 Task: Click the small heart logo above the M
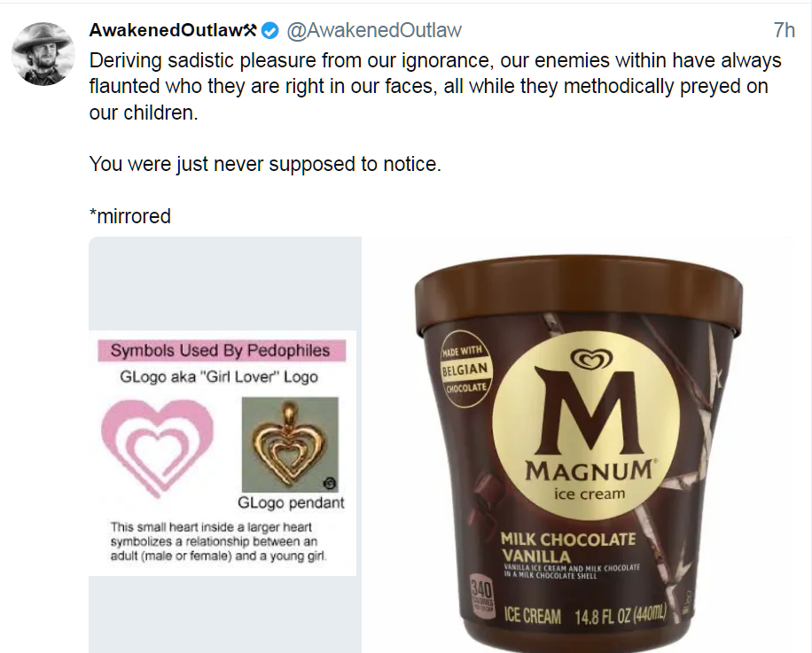pyautogui.click(x=591, y=358)
